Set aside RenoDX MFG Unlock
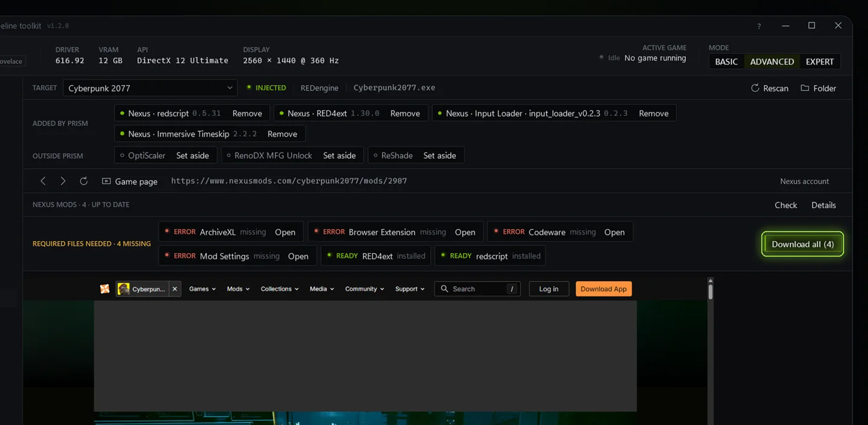Viewport: 868px width, 425px height. (339, 156)
